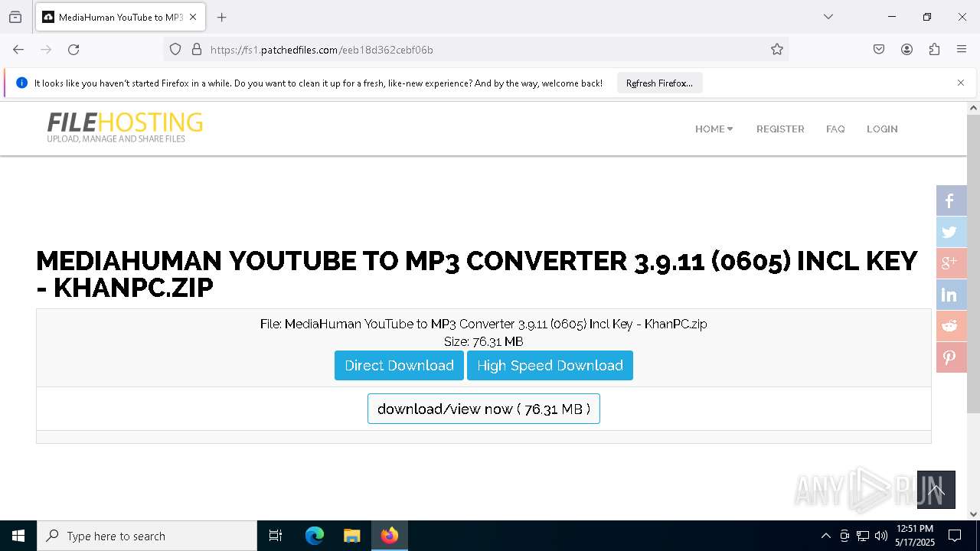The image size is (980, 551).
Task: Go forward to the next page
Action: (x=46, y=50)
